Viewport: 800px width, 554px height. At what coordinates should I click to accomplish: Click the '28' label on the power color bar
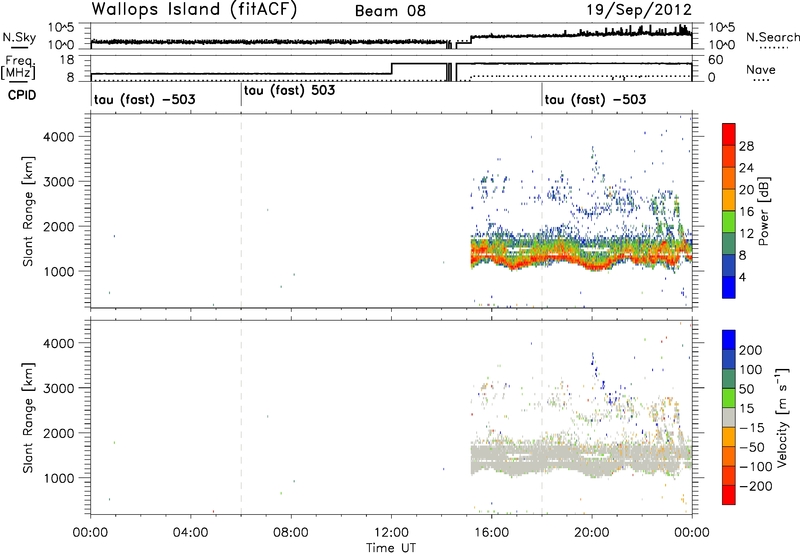click(x=746, y=146)
